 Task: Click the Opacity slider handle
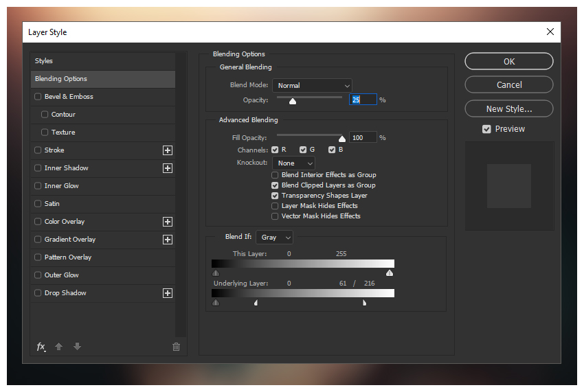coord(293,101)
